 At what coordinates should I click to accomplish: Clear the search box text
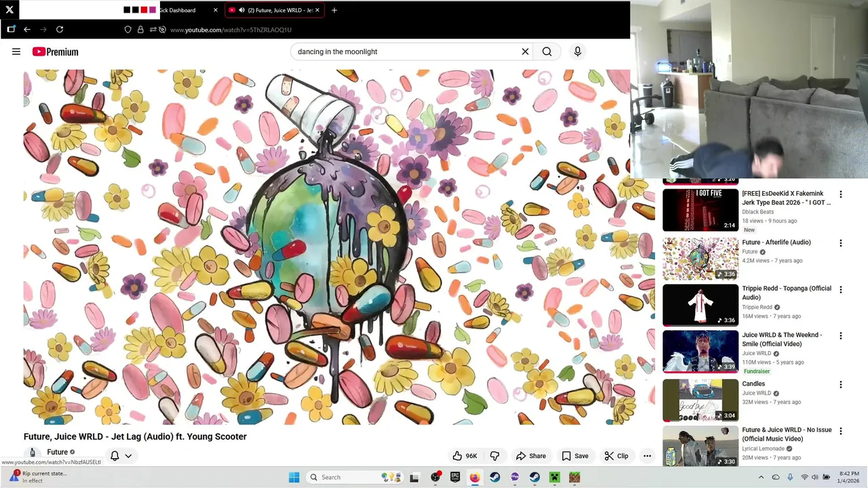click(525, 52)
